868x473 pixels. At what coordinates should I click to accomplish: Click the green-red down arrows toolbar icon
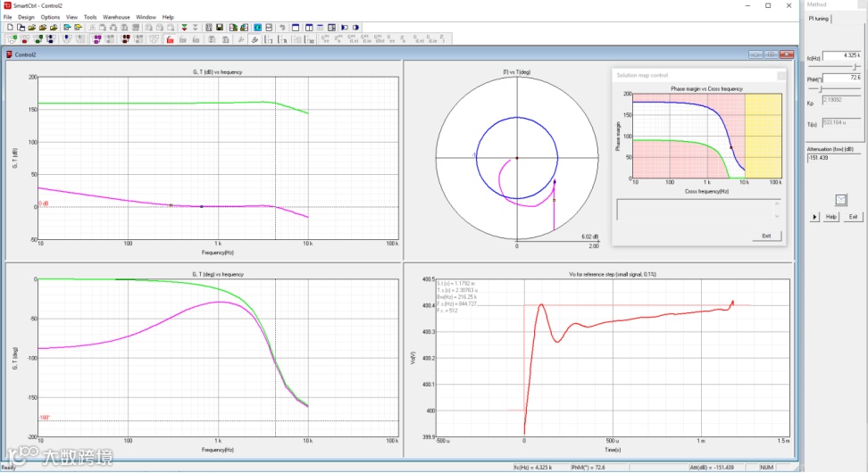point(184,28)
